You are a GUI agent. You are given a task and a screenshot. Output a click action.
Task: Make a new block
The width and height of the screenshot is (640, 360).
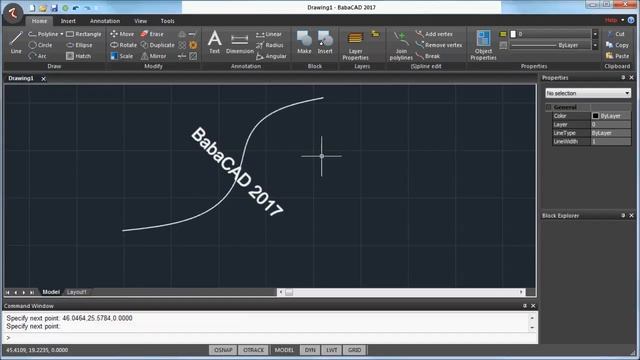304,43
